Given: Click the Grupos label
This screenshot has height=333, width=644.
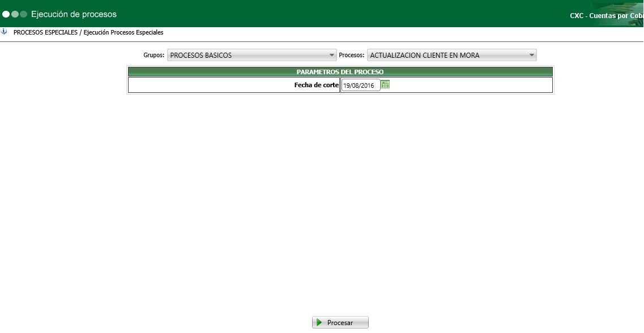Looking at the screenshot, I should click(x=154, y=55).
